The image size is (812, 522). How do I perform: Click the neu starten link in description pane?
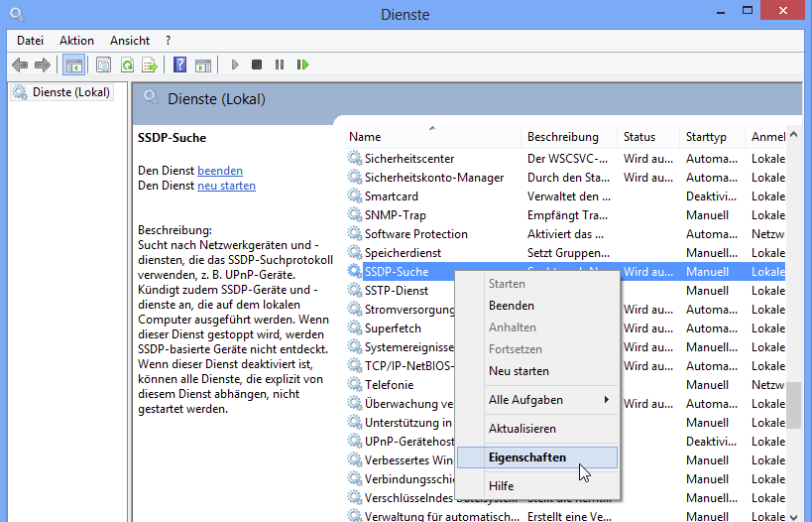point(226,186)
